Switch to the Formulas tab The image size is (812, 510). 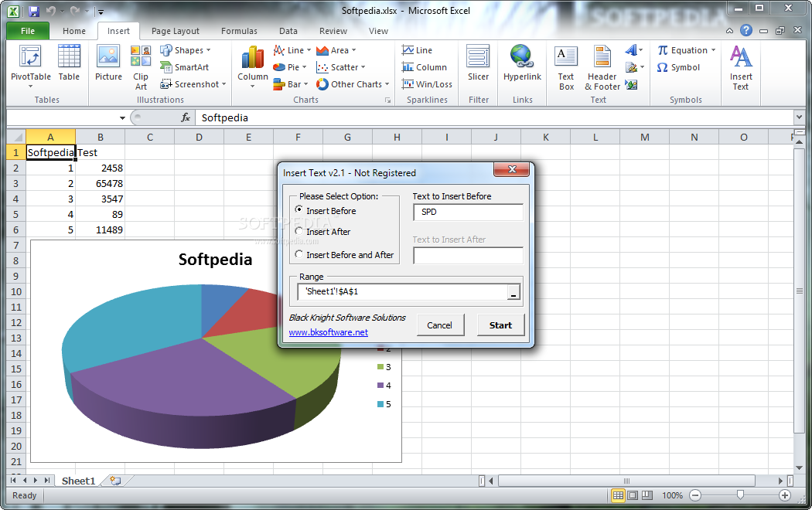tap(239, 31)
